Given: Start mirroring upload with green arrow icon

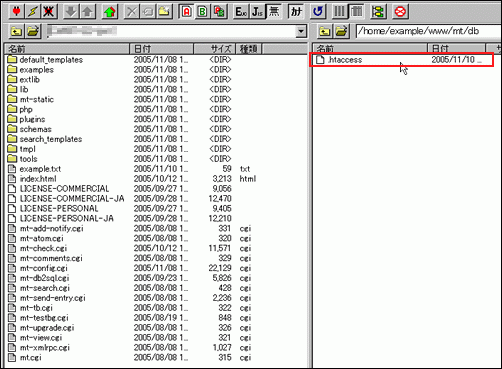Looking at the screenshot, I should (109, 12).
